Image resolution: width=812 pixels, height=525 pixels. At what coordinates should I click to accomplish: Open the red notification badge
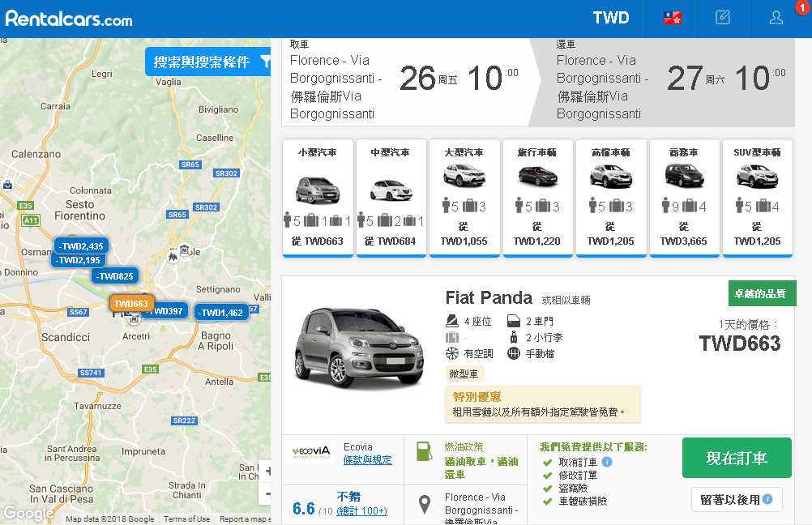coord(802,8)
